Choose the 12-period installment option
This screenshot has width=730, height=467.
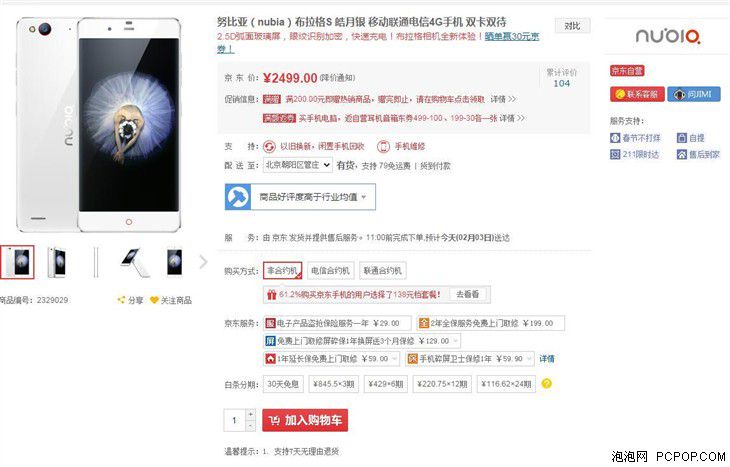click(x=442, y=384)
